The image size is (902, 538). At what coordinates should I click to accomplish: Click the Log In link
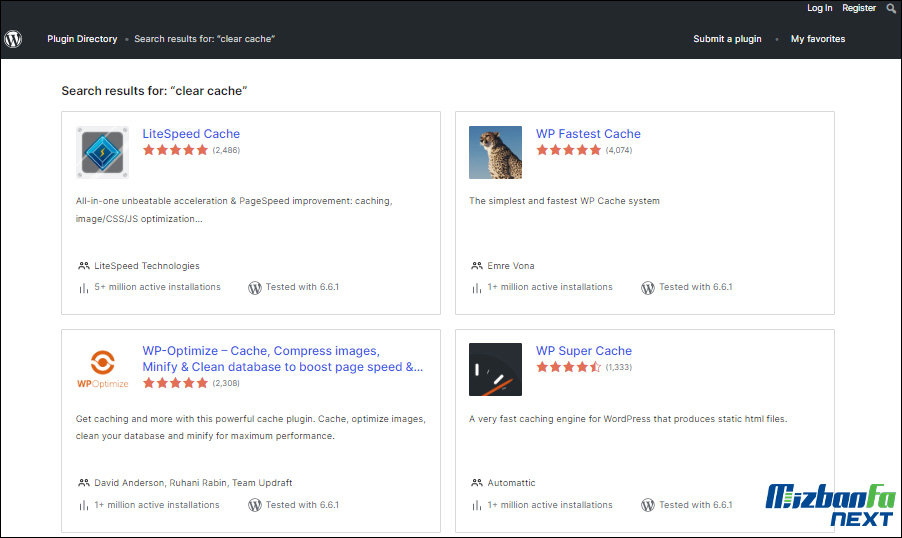click(819, 8)
